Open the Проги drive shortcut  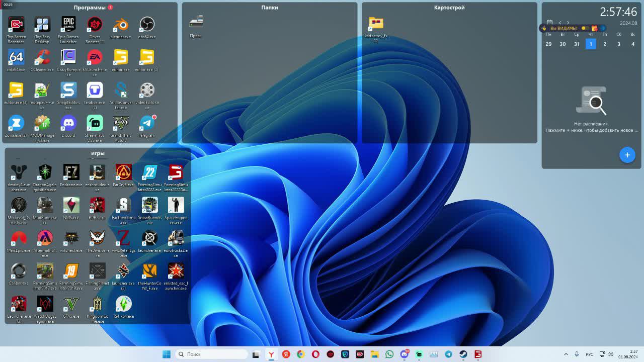tap(196, 27)
